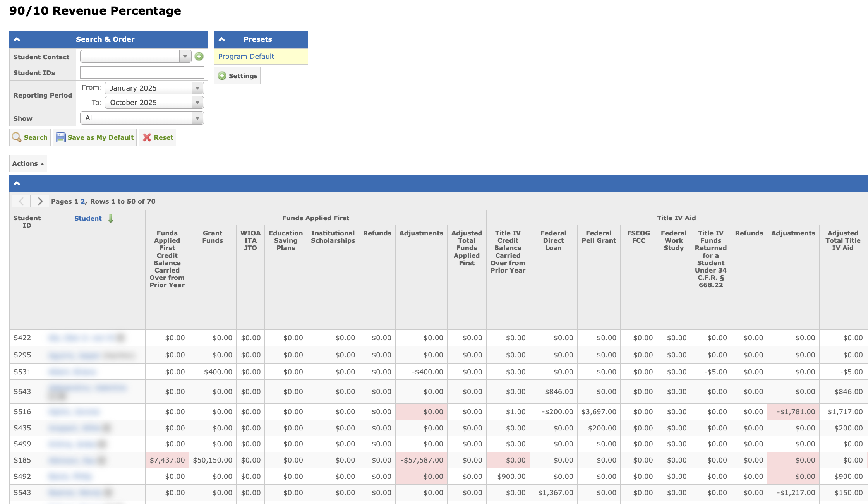Sort by the Student column header

[x=88, y=218]
